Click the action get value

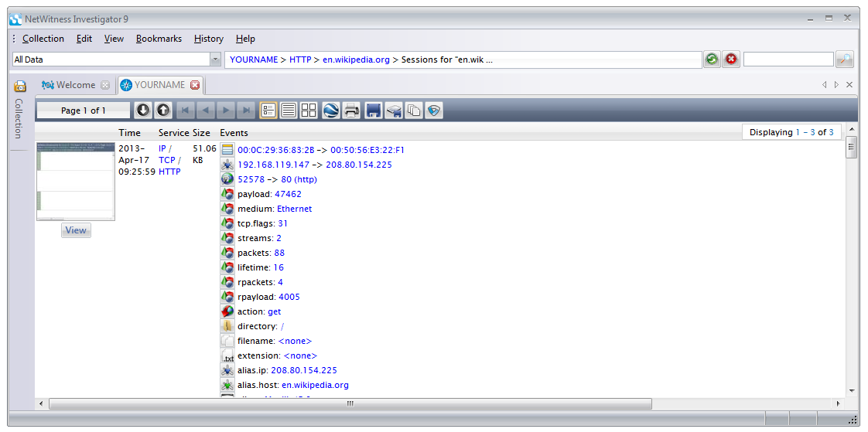pyautogui.click(x=275, y=311)
